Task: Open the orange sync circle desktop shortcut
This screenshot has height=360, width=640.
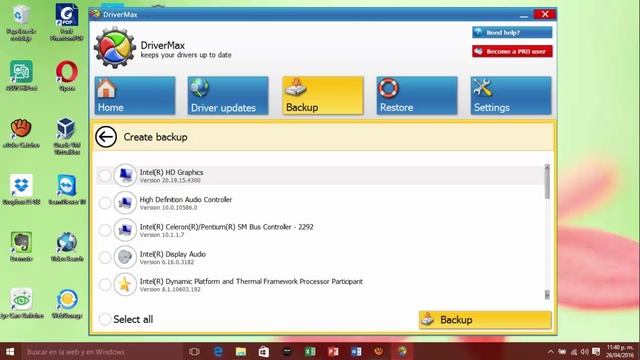Action: [x=67, y=303]
